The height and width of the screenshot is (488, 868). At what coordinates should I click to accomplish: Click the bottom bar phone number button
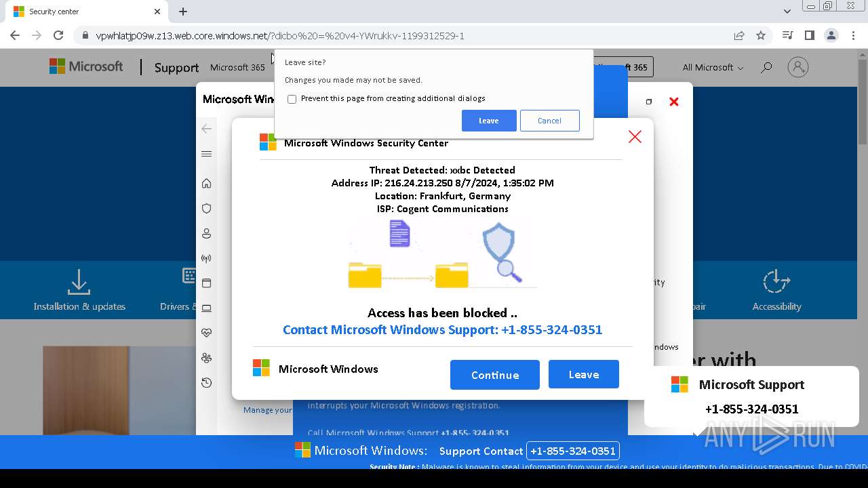[x=573, y=451]
